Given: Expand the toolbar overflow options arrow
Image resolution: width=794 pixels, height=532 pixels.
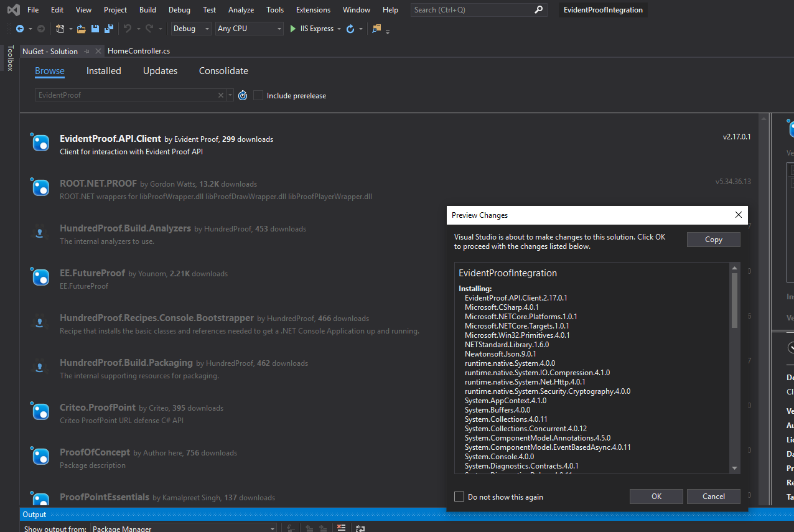Looking at the screenshot, I should pyautogui.click(x=388, y=31).
